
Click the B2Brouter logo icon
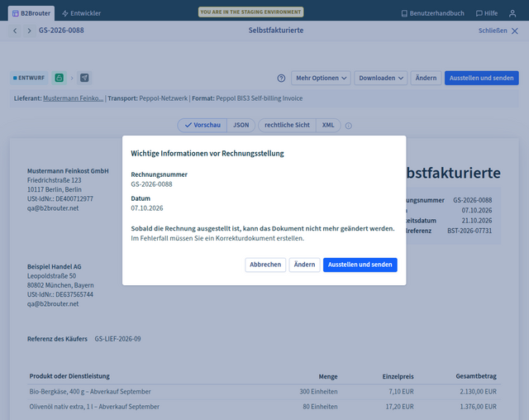(16, 13)
